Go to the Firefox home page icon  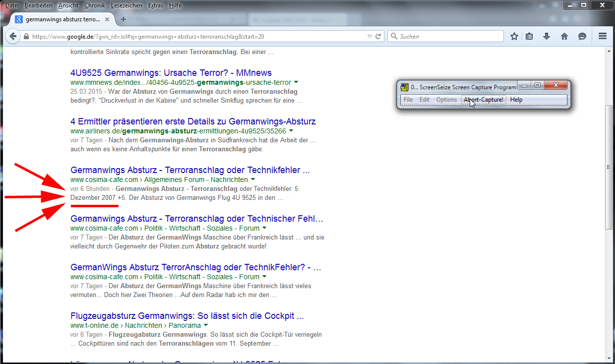pos(564,37)
